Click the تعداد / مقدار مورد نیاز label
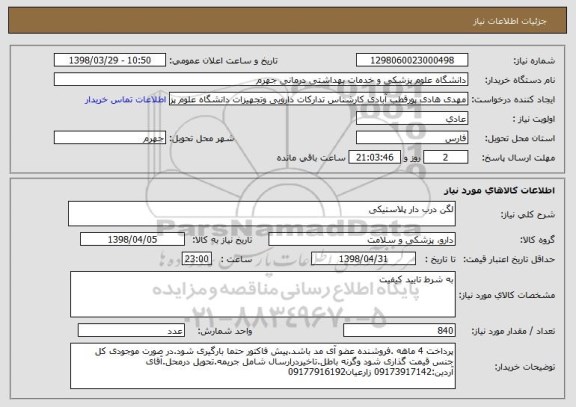The height and width of the screenshot is (407, 576). point(513,331)
